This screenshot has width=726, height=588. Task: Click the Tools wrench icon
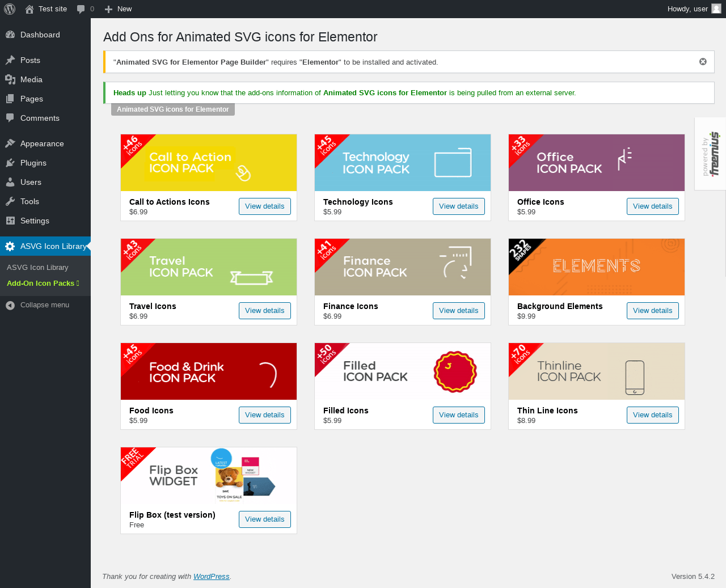coord(10,201)
